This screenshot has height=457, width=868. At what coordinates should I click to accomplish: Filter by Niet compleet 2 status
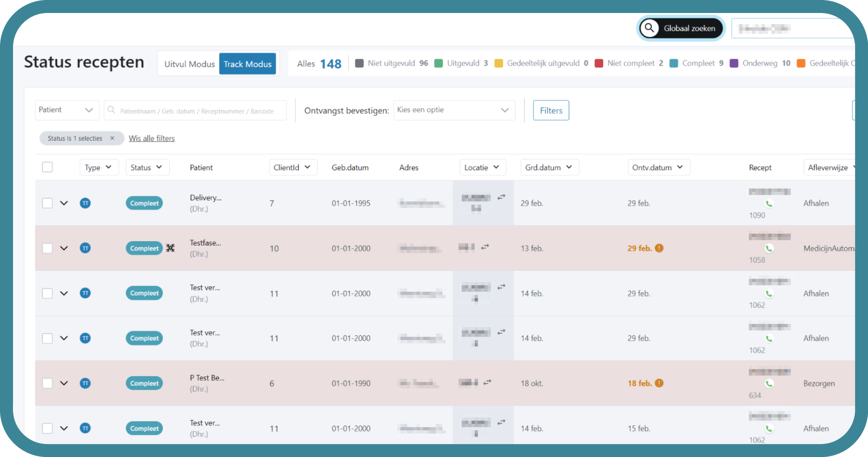(629, 63)
